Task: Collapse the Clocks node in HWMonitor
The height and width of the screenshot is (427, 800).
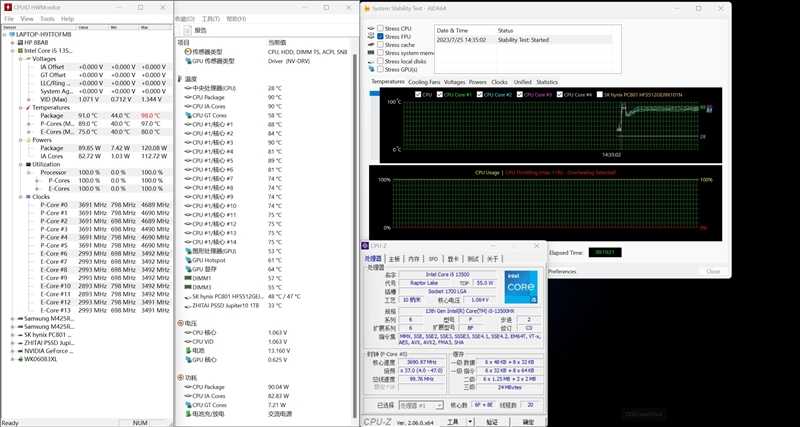Action: tap(21, 197)
